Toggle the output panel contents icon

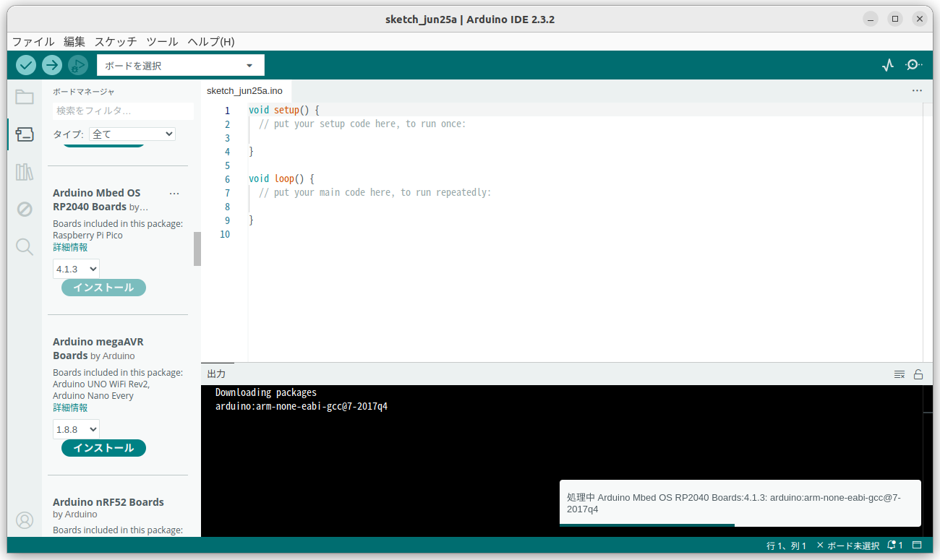click(899, 374)
